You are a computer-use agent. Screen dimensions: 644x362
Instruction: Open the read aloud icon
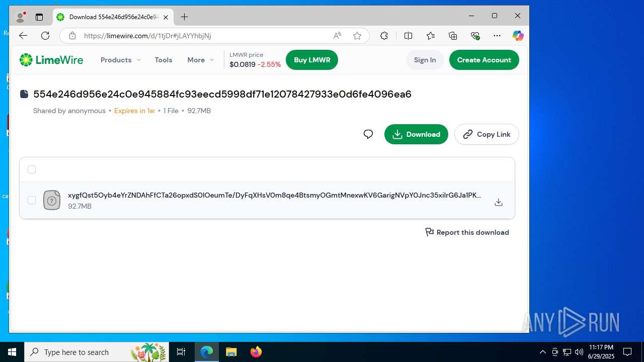point(337,36)
